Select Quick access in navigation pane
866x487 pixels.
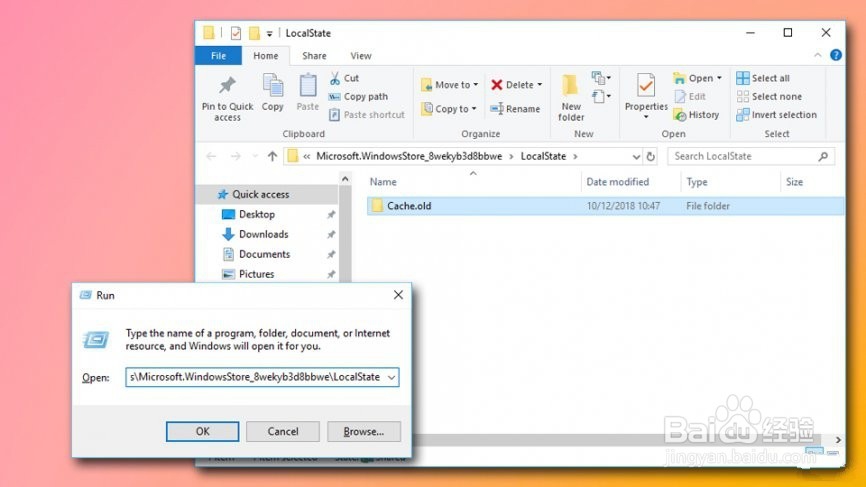point(260,194)
